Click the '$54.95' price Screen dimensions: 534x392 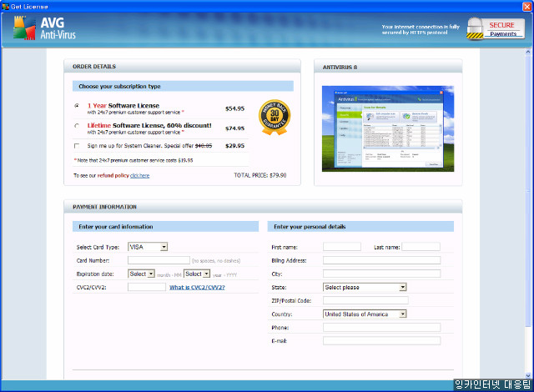pos(234,108)
